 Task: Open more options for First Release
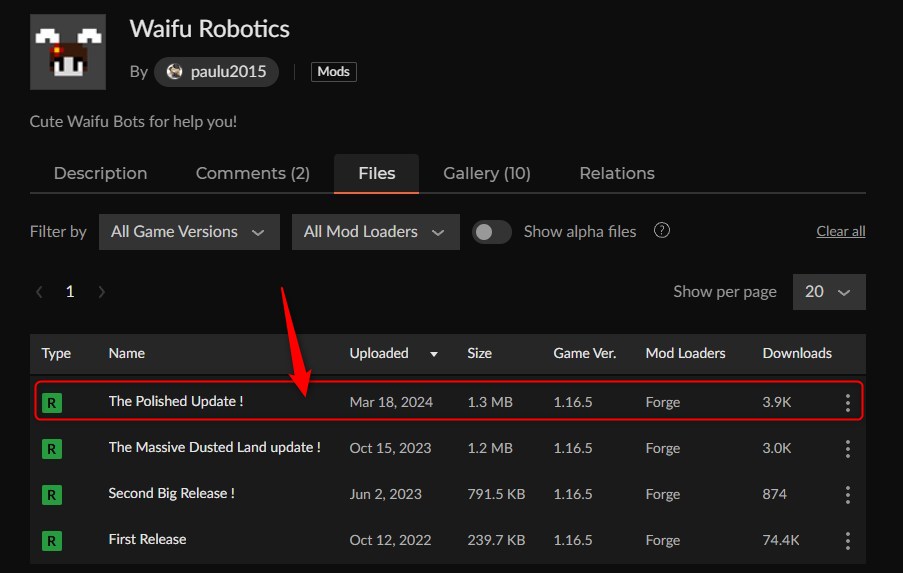[848, 541]
